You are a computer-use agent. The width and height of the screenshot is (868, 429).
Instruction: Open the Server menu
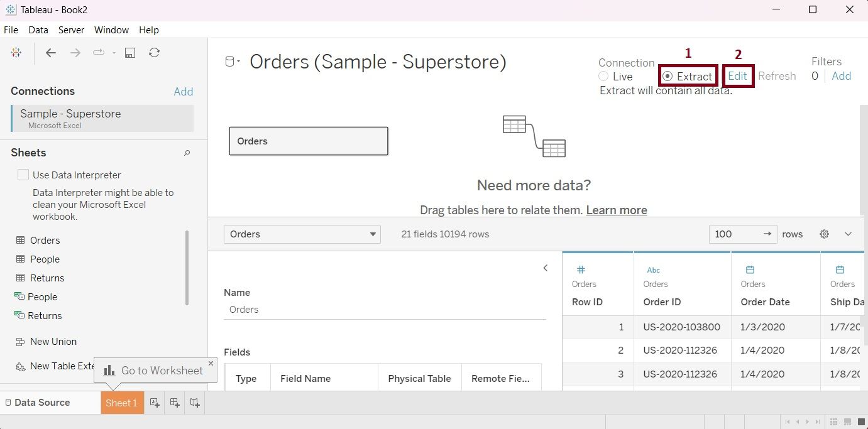click(72, 30)
